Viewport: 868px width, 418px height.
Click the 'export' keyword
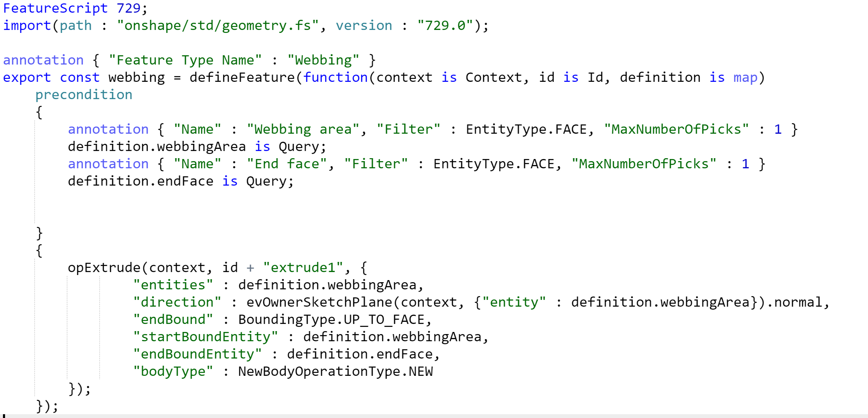pos(27,77)
